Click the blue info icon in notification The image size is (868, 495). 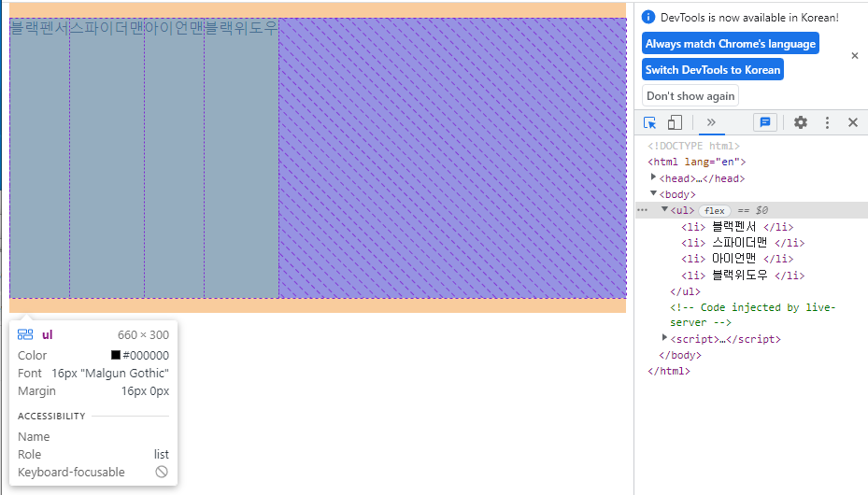click(648, 17)
